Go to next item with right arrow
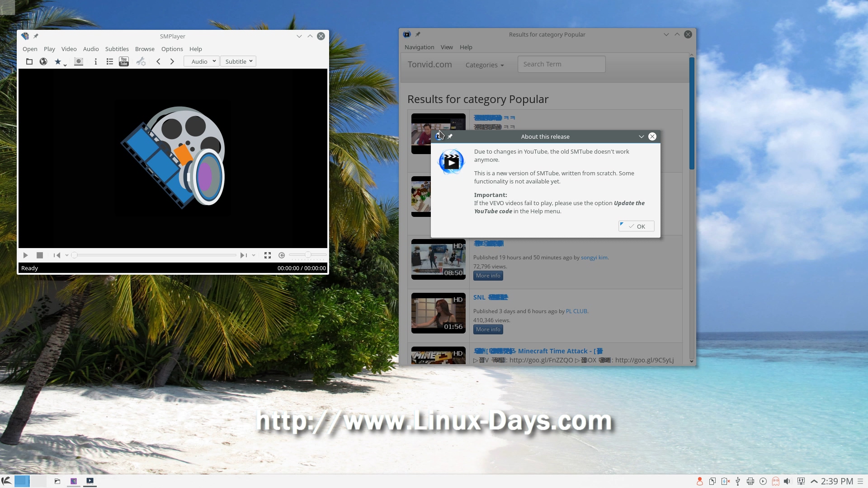Screen dimensions: 868x488 pos(172,61)
